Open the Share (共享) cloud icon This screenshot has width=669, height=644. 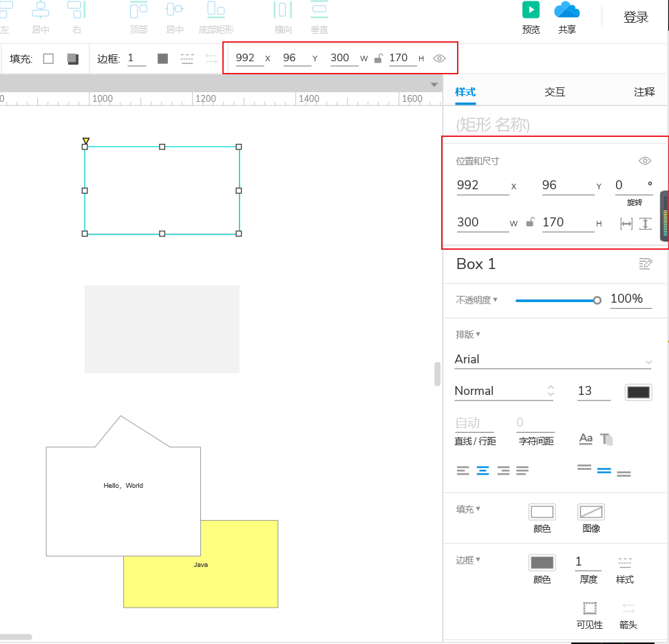coord(566,10)
